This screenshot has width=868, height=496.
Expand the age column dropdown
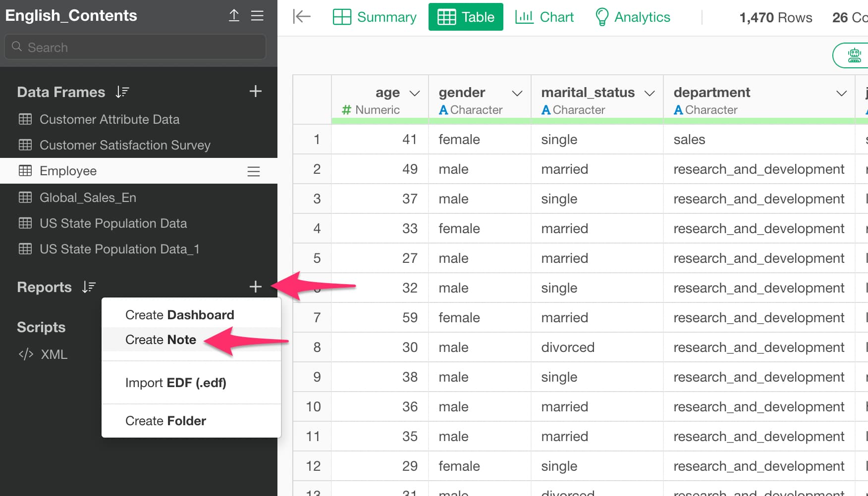pyautogui.click(x=414, y=93)
